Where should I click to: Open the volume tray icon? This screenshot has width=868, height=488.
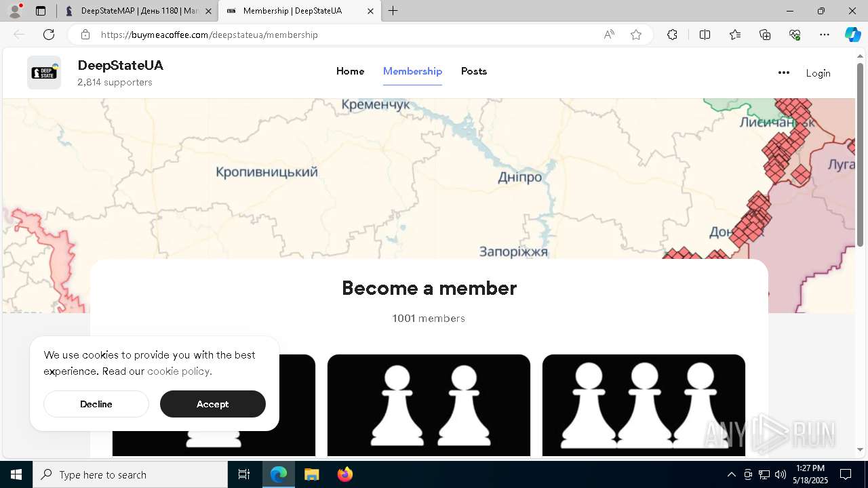(781, 474)
